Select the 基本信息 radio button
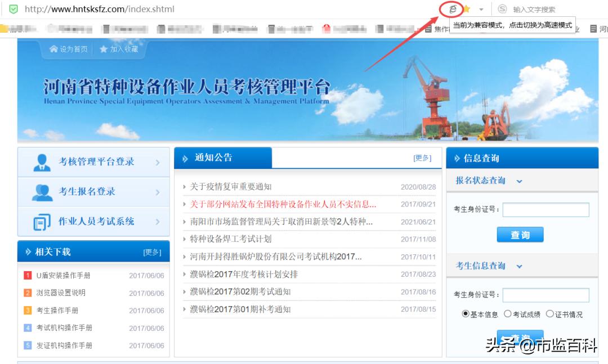The width and height of the screenshot is (608, 364). tap(466, 314)
